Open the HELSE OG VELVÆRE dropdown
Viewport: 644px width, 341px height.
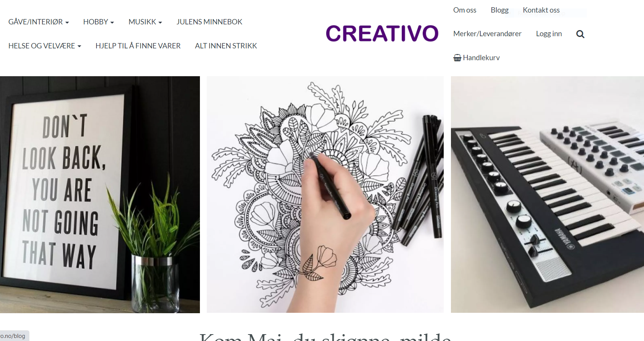point(45,46)
